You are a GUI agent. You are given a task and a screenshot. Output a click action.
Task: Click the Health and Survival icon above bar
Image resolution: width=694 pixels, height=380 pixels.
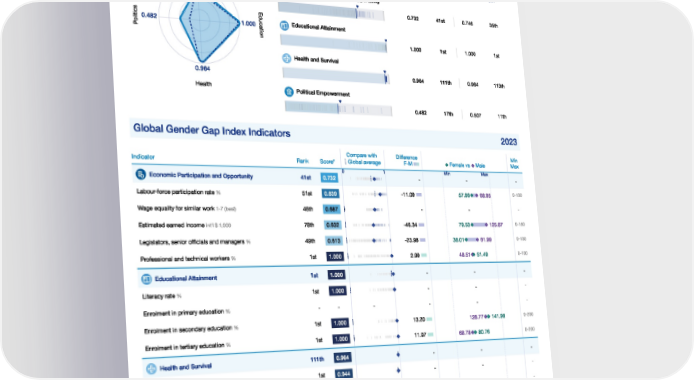tap(287, 58)
